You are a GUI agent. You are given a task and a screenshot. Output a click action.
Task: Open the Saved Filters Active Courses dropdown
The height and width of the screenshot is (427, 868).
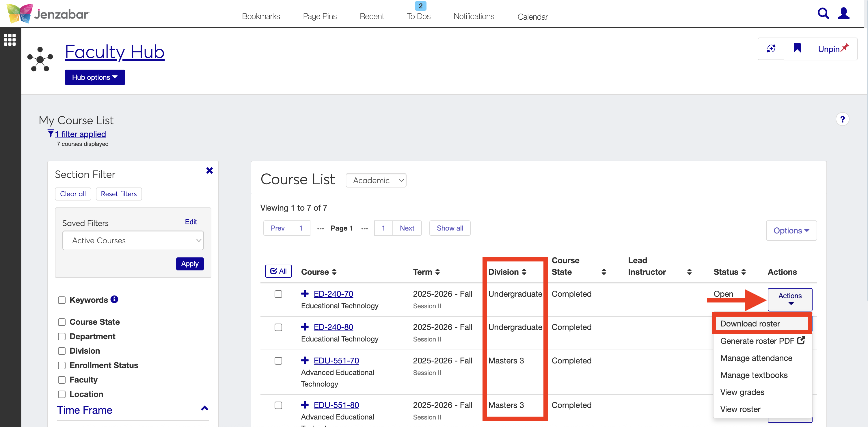[133, 240]
